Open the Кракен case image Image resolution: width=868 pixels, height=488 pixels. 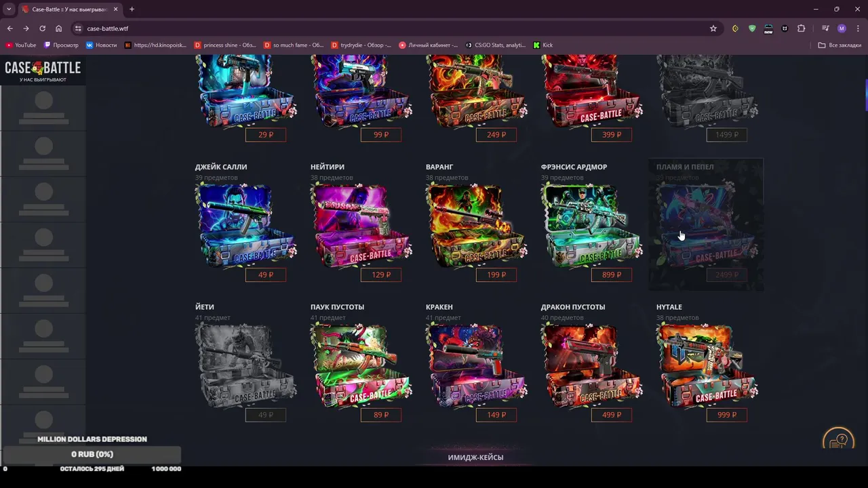point(477,365)
